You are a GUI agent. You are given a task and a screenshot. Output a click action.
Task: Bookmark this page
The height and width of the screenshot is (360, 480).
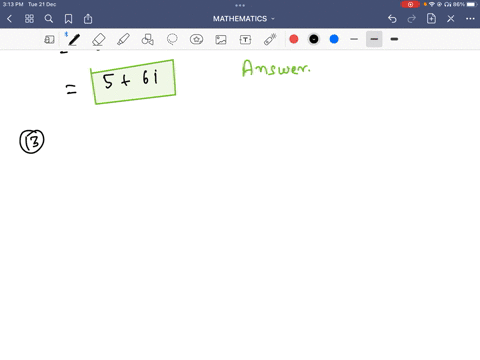click(x=68, y=19)
